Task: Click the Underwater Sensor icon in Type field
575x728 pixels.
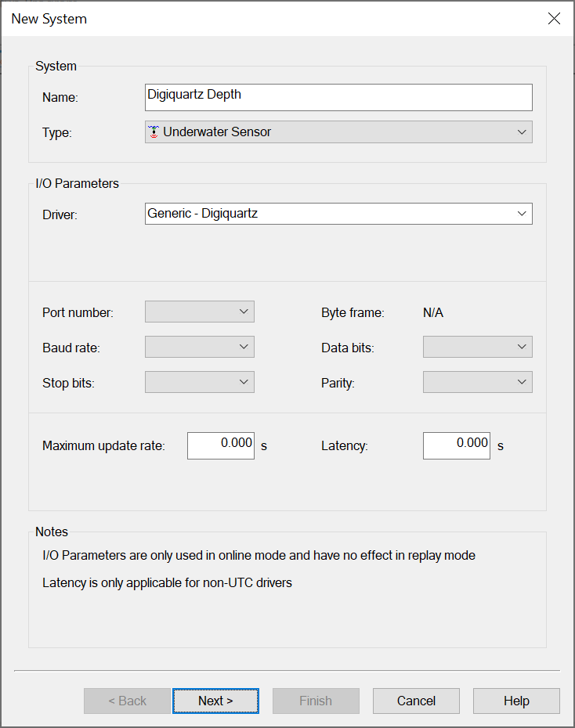Action: tap(154, 132)
